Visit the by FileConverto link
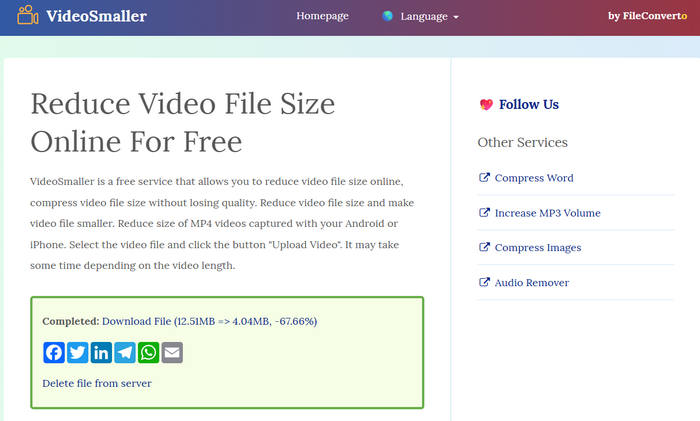The width and height of the screenshot is (700, 421). [x=647, y=16]
